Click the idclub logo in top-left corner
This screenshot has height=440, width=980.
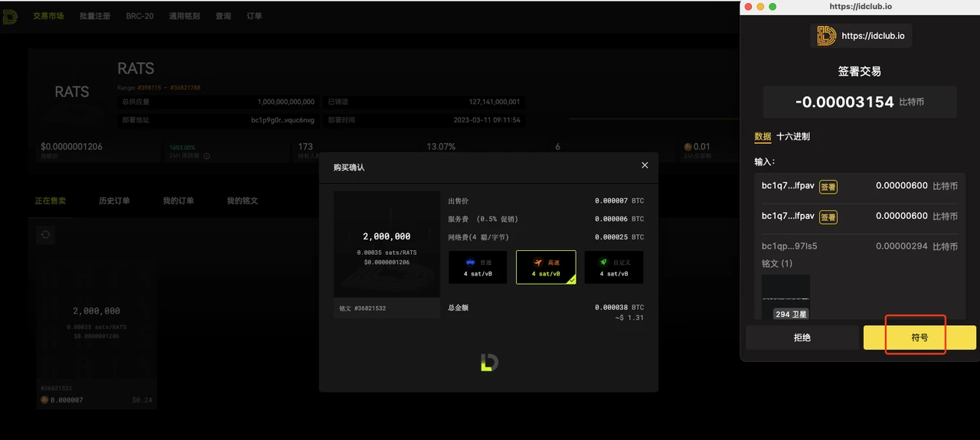tap(10, 16)
